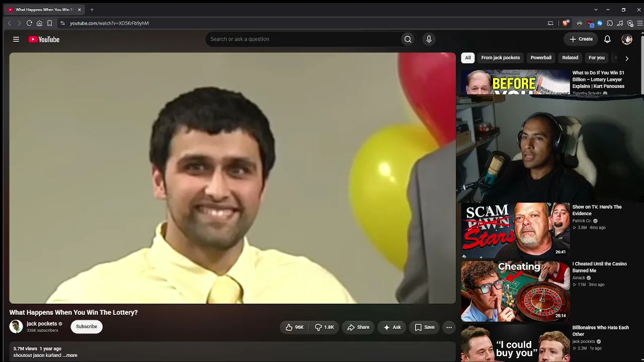This screenshot has height=362, width=644.
Task: Bookmark this page in the browser toolbar
Action: (49, 23)
